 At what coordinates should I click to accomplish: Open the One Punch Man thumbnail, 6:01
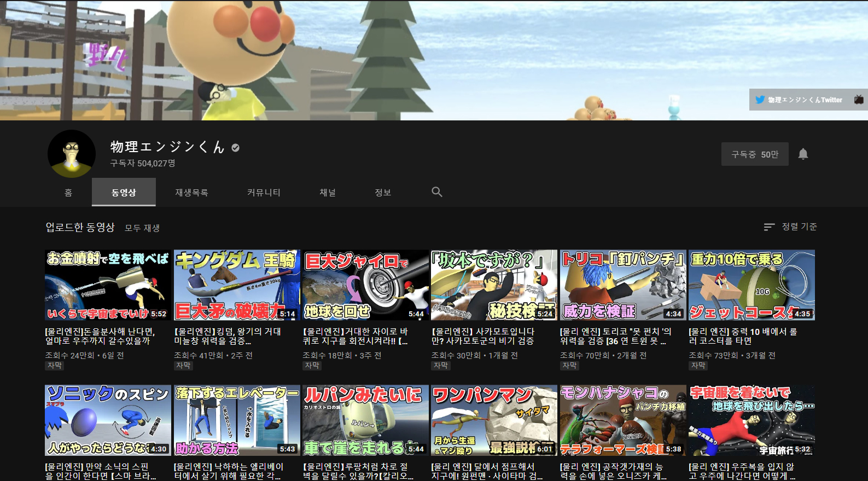[494, 420]
